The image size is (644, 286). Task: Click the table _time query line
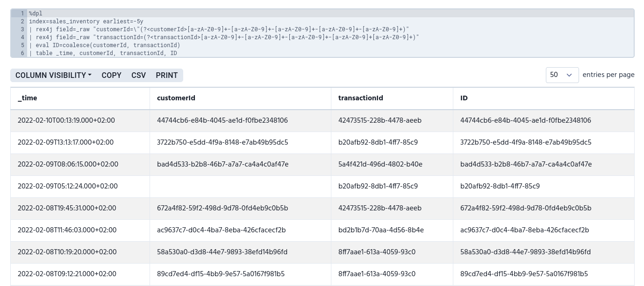(x=103, y=53)
